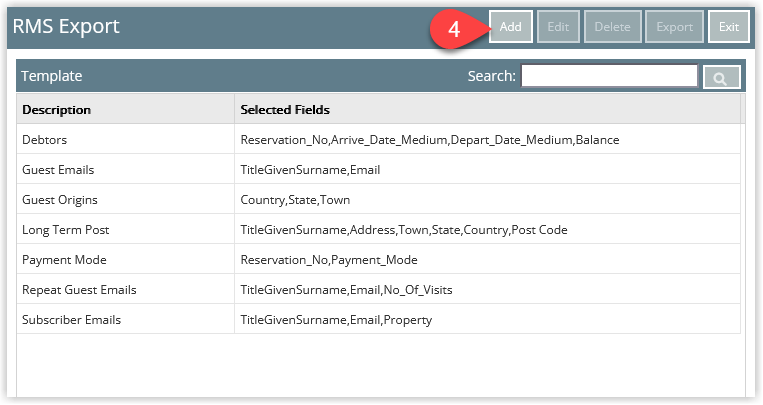Click the Exit button
763x405 pixels.
728,27
